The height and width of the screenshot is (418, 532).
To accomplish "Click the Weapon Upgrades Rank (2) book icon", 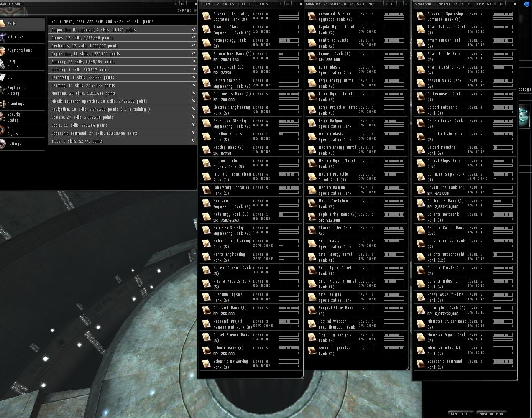I will coord(312,351).
